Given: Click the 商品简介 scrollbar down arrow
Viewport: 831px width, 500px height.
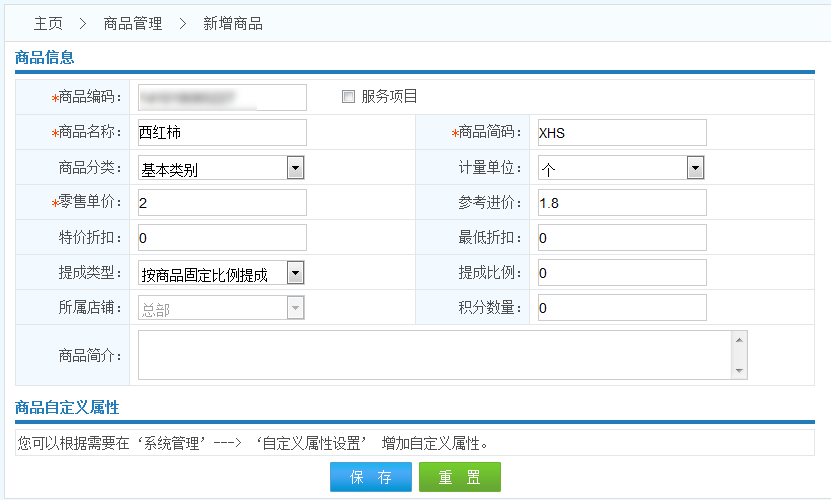Looking at the screenshot, I should [x=739, y=371].
